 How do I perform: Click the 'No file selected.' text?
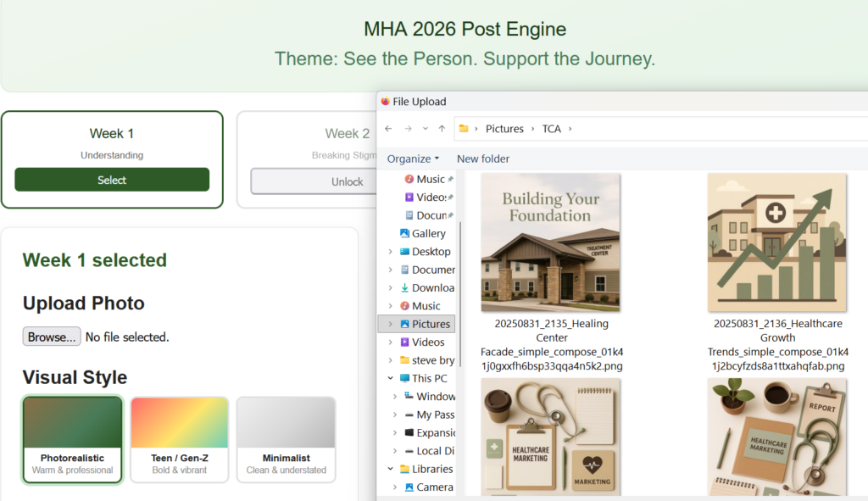point(127,337)
